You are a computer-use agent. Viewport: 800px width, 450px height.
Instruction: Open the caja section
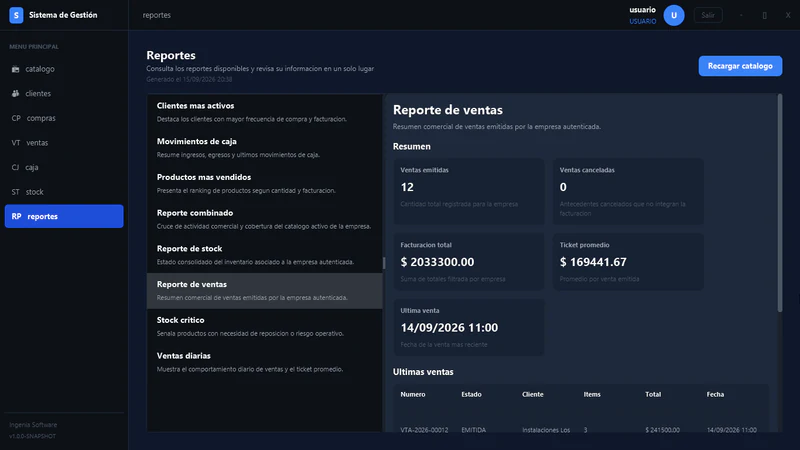64,167
